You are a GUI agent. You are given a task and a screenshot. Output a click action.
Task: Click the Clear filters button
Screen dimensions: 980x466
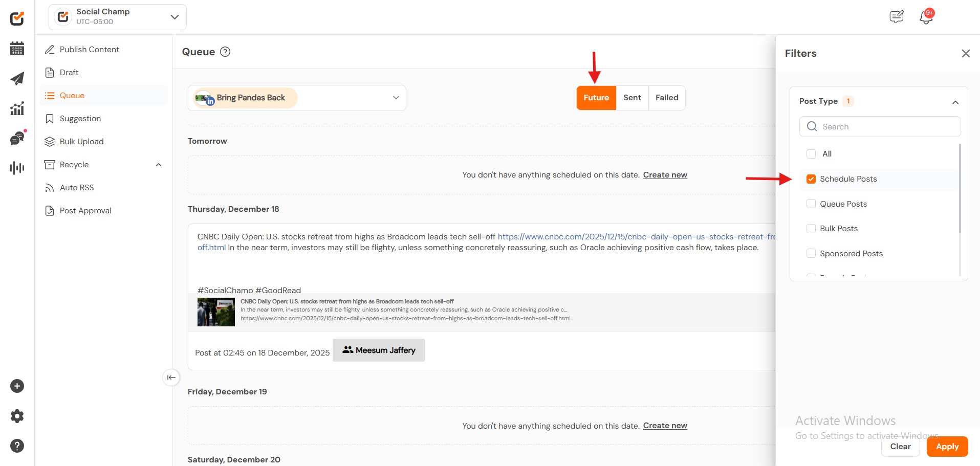pyautogui.click(x=900, y=447)
